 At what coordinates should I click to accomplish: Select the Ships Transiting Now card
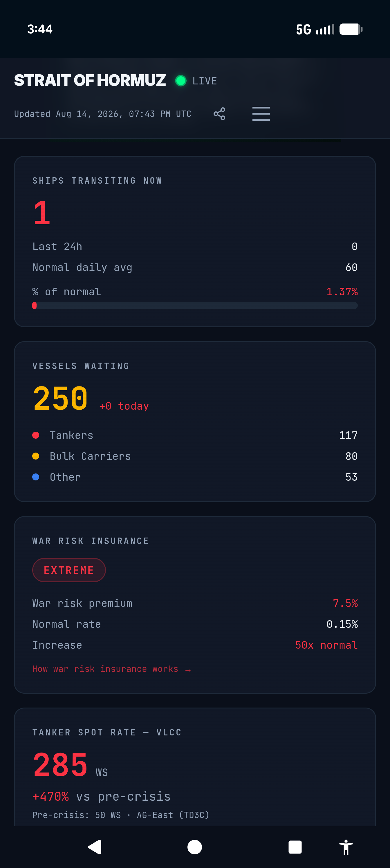tap(195, 241)
